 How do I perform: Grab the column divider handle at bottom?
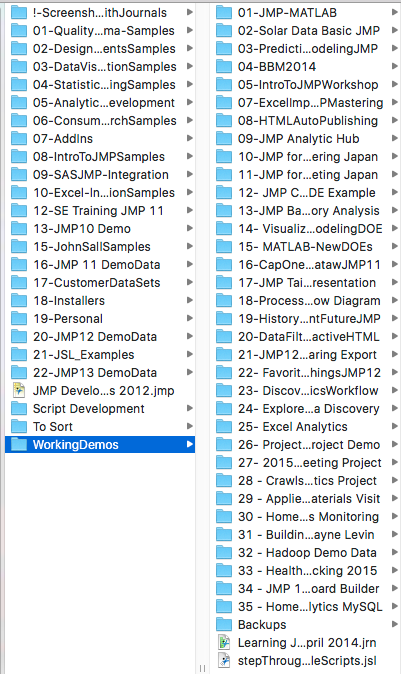pyautogui.click(x=202, y=668)
